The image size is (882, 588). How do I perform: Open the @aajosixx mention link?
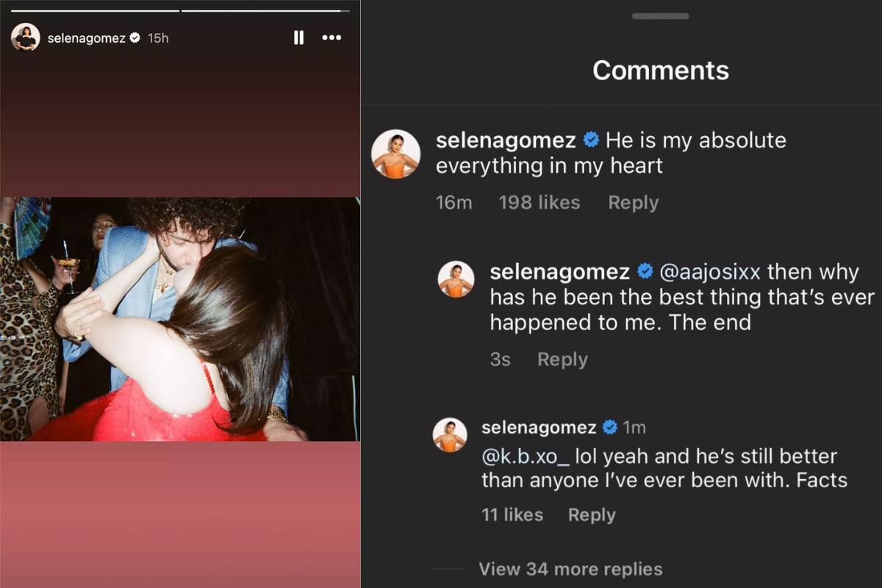click(709, 272)
